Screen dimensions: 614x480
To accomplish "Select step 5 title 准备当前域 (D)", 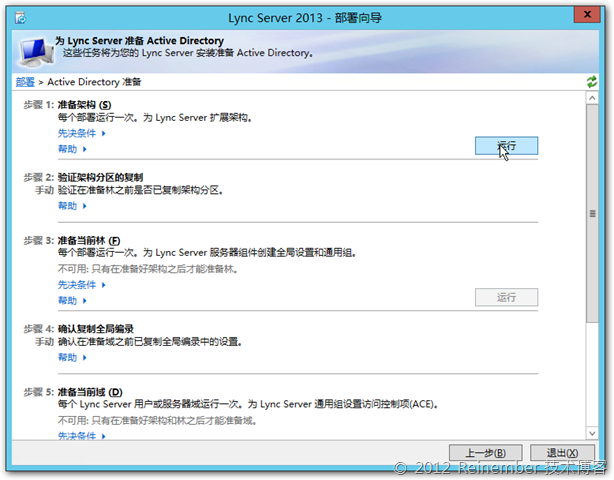I will pyautogui.click(x=90, y=392).
